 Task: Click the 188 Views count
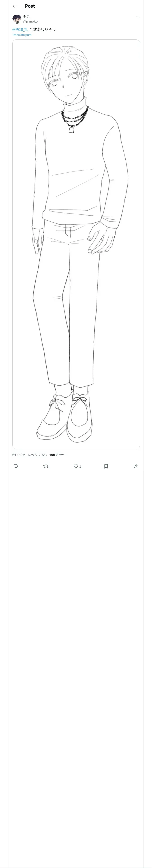click(x=57, y=455)
